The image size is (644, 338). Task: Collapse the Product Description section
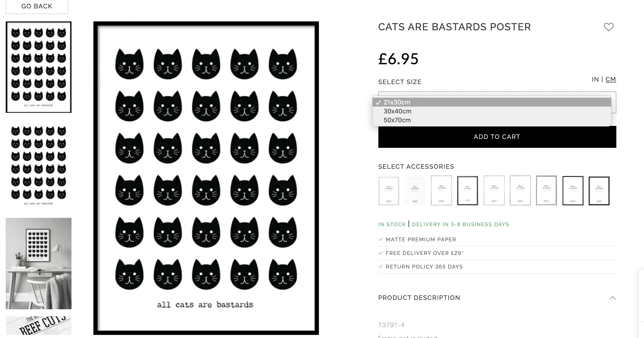pyautogui.click(x=612, y=298)
